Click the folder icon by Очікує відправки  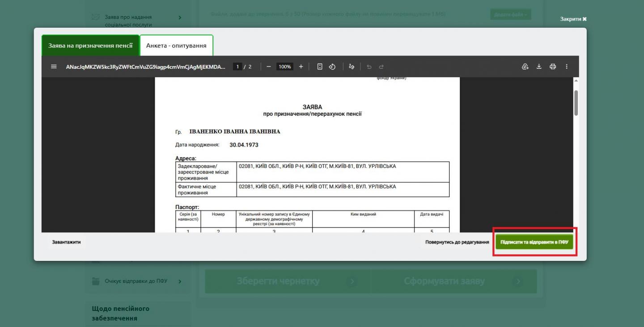[x=95, y=281]
